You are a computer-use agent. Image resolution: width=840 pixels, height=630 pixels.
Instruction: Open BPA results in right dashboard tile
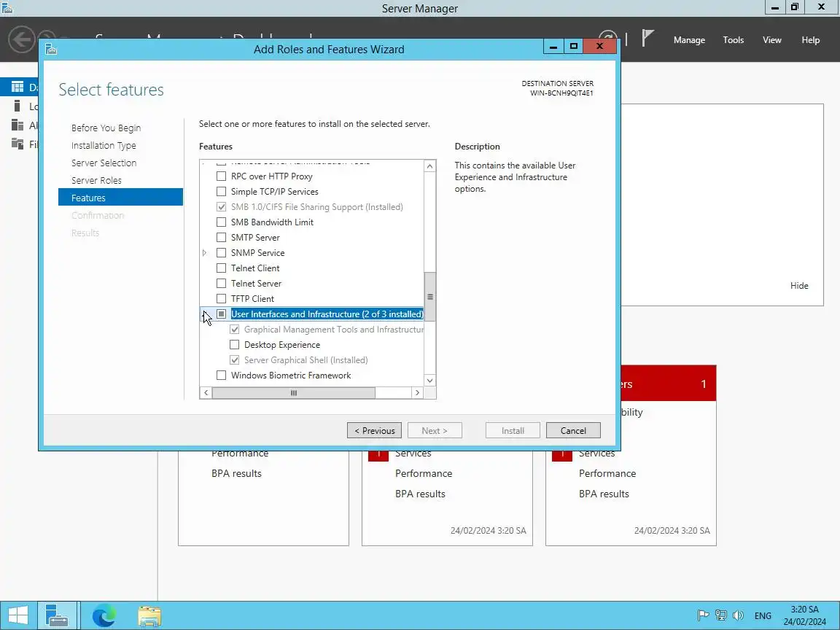point(604,494)
